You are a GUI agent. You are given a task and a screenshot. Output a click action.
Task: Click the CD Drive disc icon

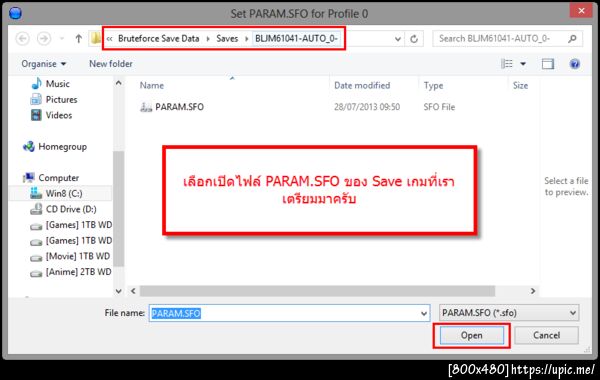pyautogui.click(x=36, y=209)
